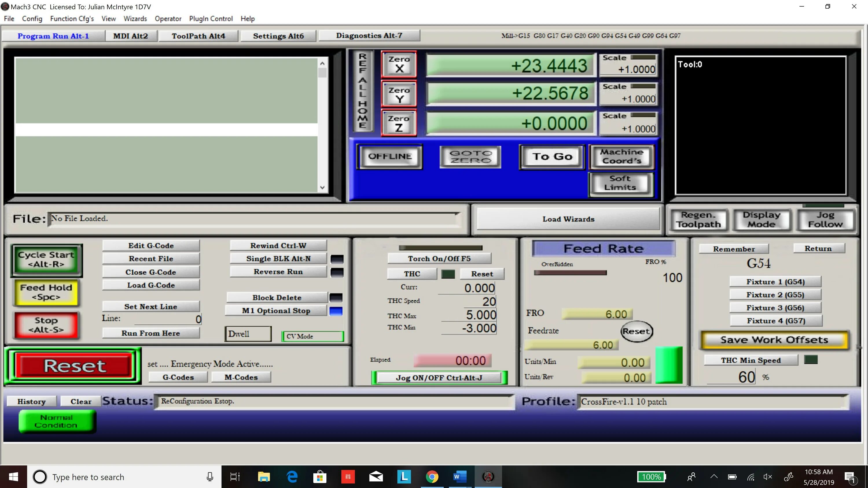Click the Jog Follow button

click(x=825, y=219)
